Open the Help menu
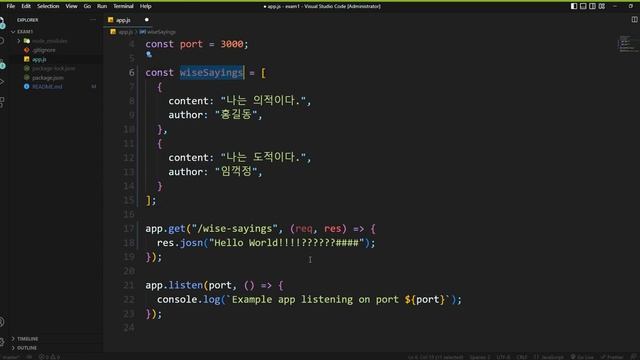This screenshot has width=640, height=360. coord(146,6)
